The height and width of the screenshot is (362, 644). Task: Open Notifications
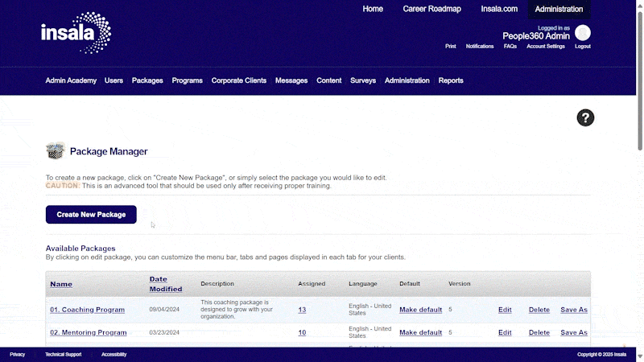click(x=480, y=47)
